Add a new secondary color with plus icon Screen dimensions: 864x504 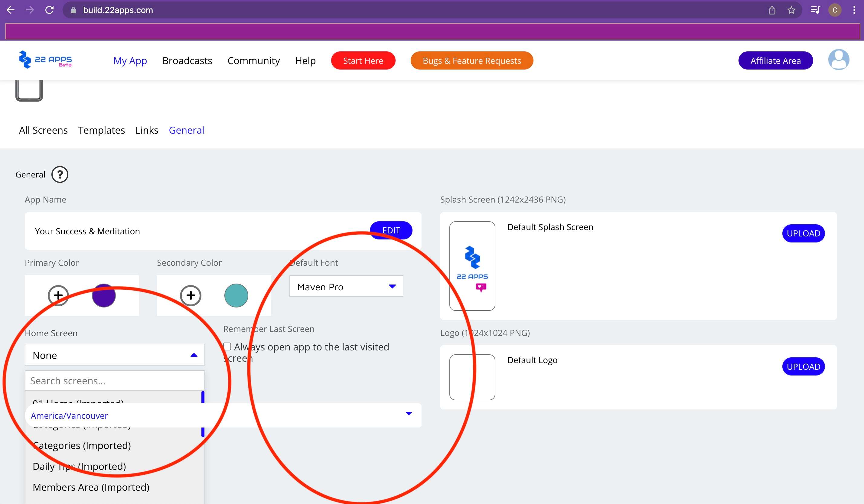191,295
